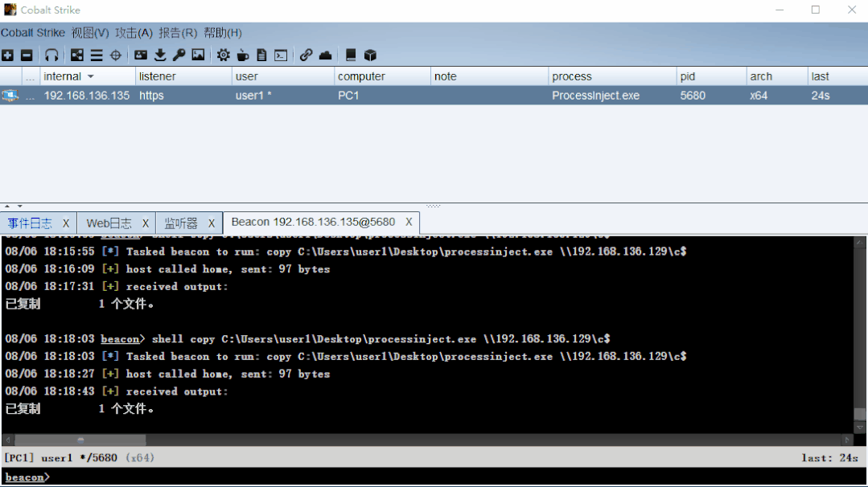Switch to the 监听器 tab
868x487 pixels.
181,223
